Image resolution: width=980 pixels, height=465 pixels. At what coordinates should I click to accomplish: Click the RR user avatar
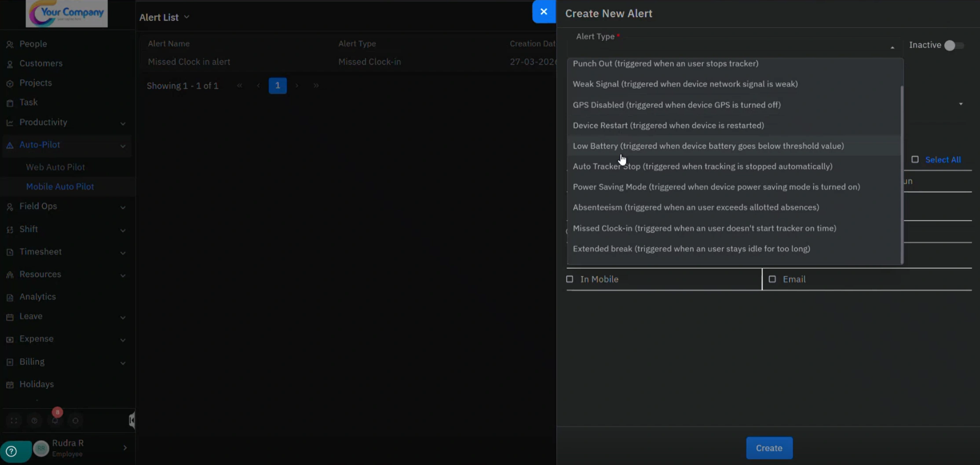[x=41, y=448]
